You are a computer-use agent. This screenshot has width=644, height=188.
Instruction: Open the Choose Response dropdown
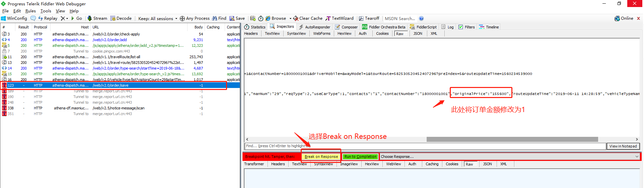[510, 157]
